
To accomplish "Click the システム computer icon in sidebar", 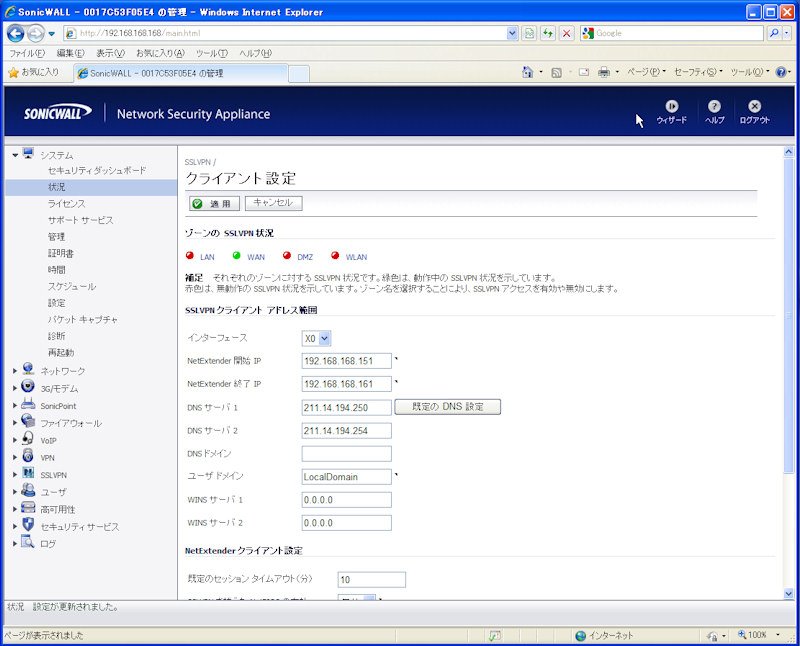I will click(x=29, y=153).
